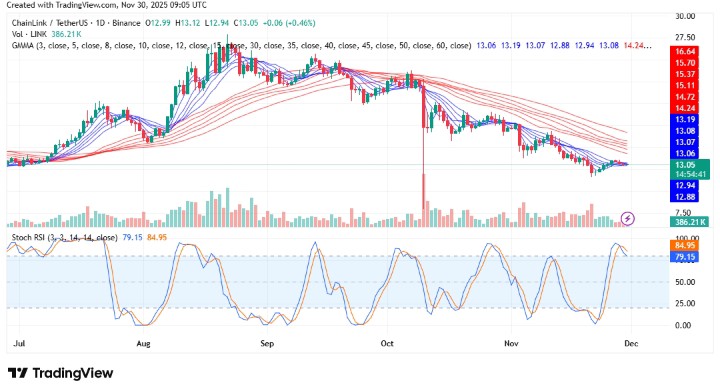Click the blue 12.94 price-axis label
This screenshot has width=720, height=387.
click(x=684, y=185)
